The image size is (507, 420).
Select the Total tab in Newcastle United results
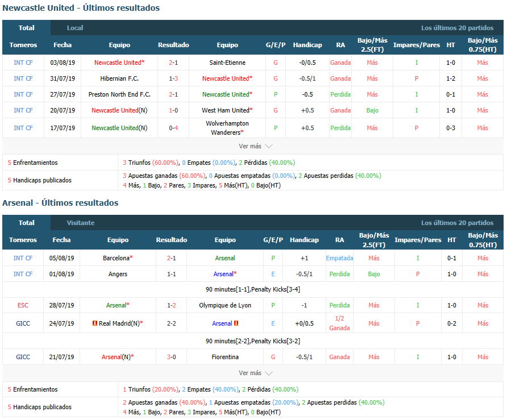[x=27, y=28]
